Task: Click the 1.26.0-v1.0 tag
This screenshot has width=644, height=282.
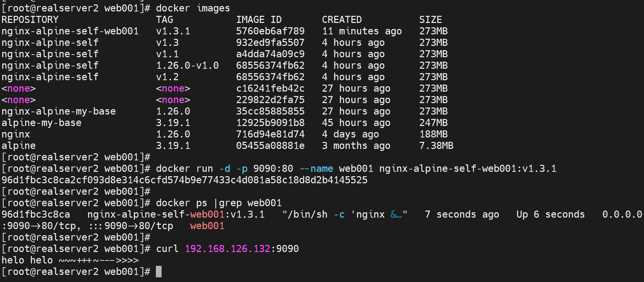Action: [187, 66]
